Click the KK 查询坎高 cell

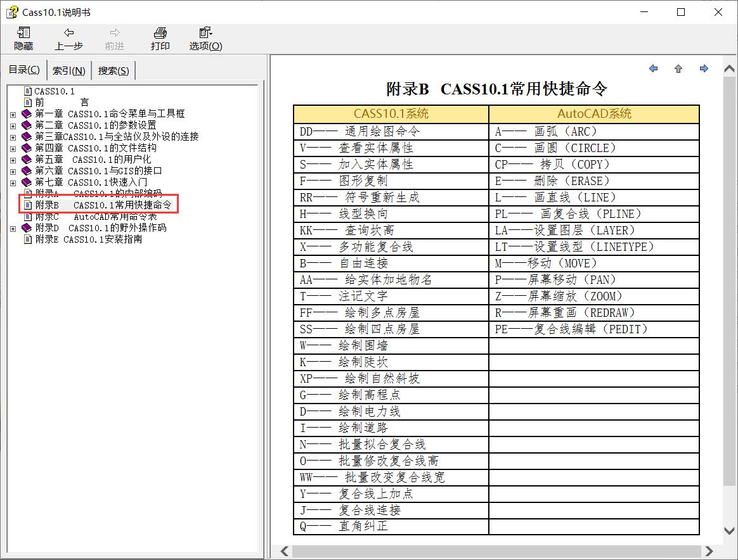tap(391, 231)
